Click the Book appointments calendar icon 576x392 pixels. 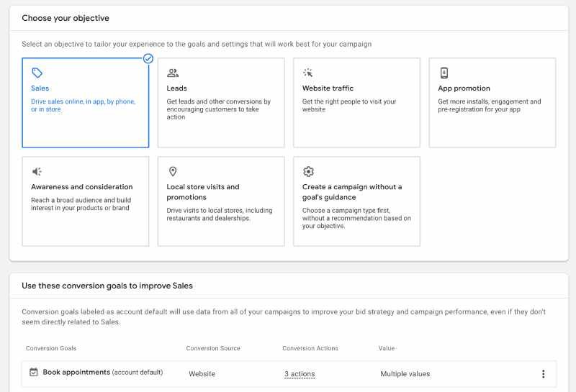pos(33,373)
